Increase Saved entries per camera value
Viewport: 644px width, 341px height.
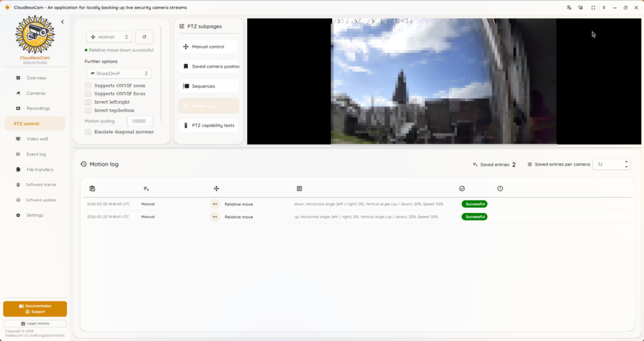pyautogui.click(x=626, y=161)
